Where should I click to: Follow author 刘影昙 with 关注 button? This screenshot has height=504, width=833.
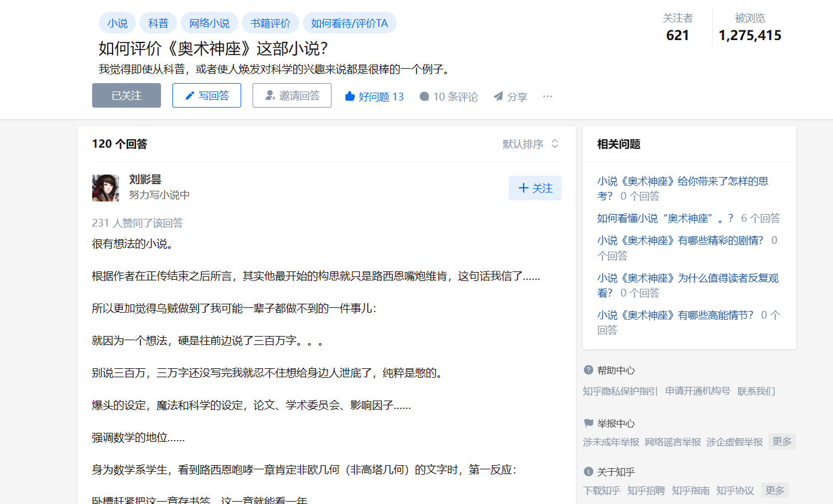tap(534, 188)
